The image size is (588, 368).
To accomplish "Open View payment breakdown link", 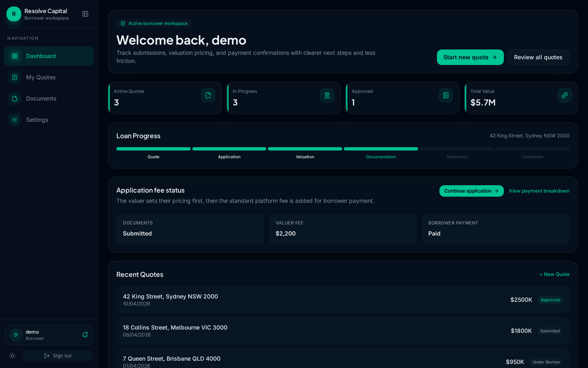I will (539, 191).
